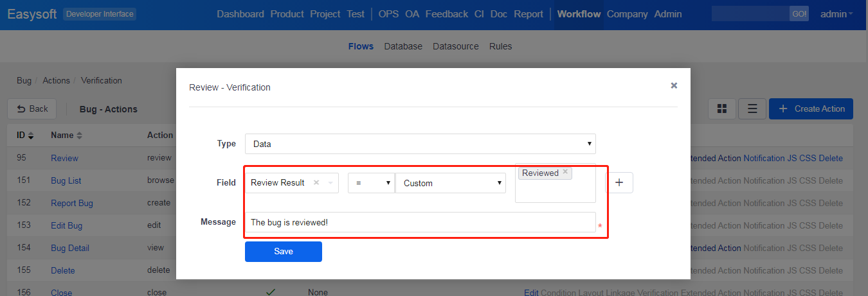The image size is (868, 296).
Task: Click the Save button
Action: [283, 252]
